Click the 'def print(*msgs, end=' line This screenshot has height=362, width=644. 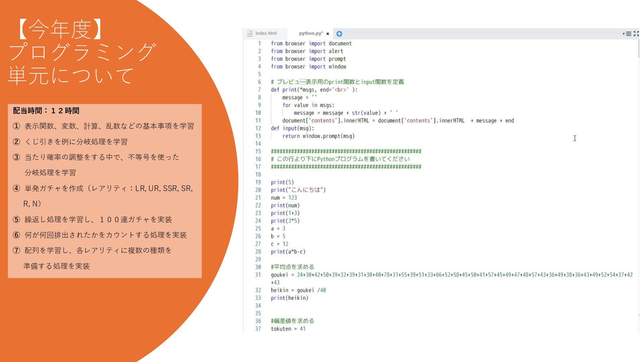pos(314,90)
